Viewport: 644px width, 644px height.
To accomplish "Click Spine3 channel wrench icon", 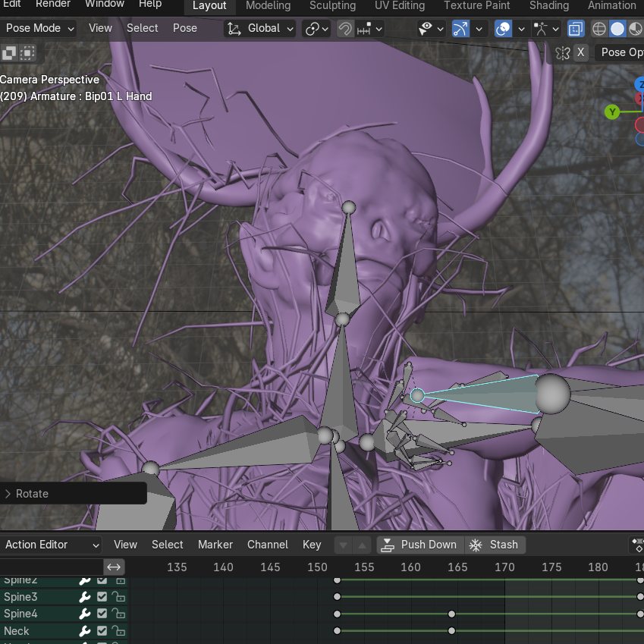I will point(85,597).
